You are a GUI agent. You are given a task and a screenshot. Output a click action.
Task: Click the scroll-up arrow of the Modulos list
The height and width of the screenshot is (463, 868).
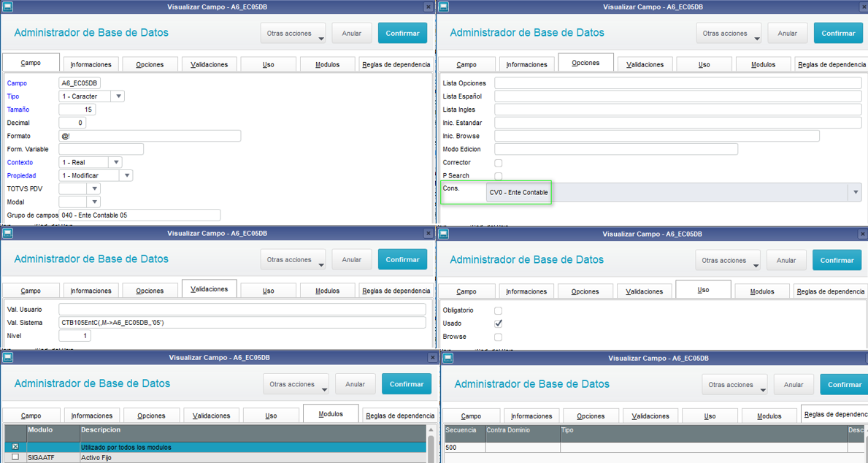pos(431,429)
